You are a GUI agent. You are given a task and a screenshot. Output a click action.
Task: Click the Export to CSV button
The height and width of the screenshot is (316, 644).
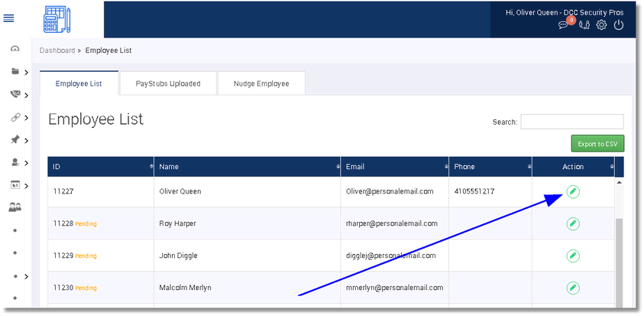[x=597, y=144]
